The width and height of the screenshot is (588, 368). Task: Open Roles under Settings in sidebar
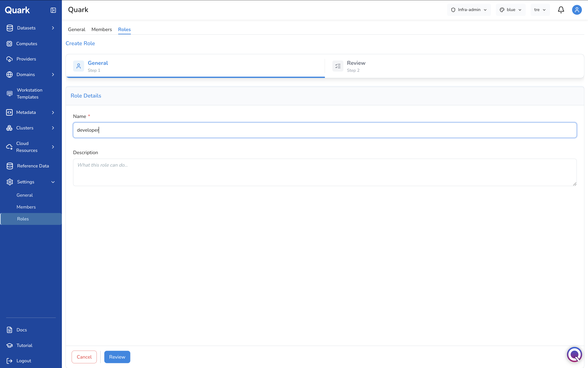point(31,219)
